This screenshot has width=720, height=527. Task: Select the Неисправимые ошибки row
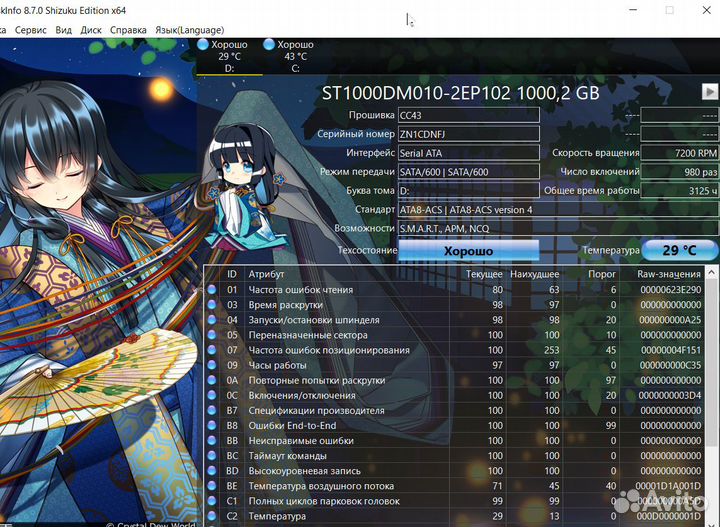coord(455,441)
